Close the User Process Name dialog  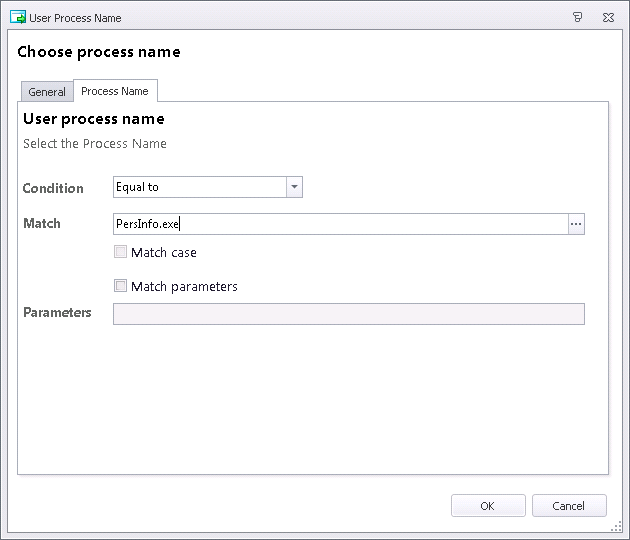click(608, 17)
